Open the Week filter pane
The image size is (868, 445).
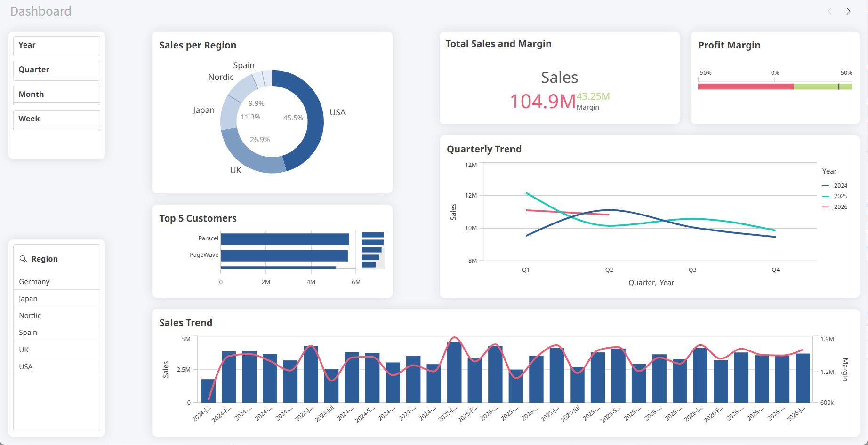pyautogui.click(x=56, y=119)
